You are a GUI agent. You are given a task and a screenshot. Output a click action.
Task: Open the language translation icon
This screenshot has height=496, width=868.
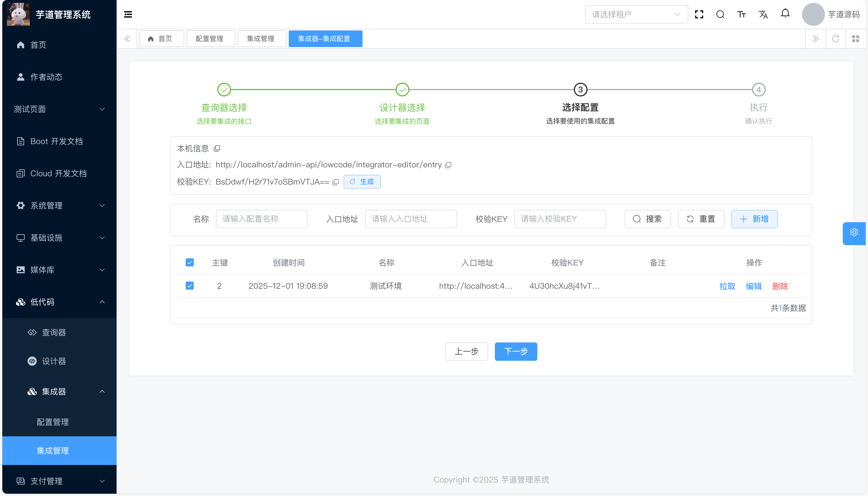(x=763, y=14)
